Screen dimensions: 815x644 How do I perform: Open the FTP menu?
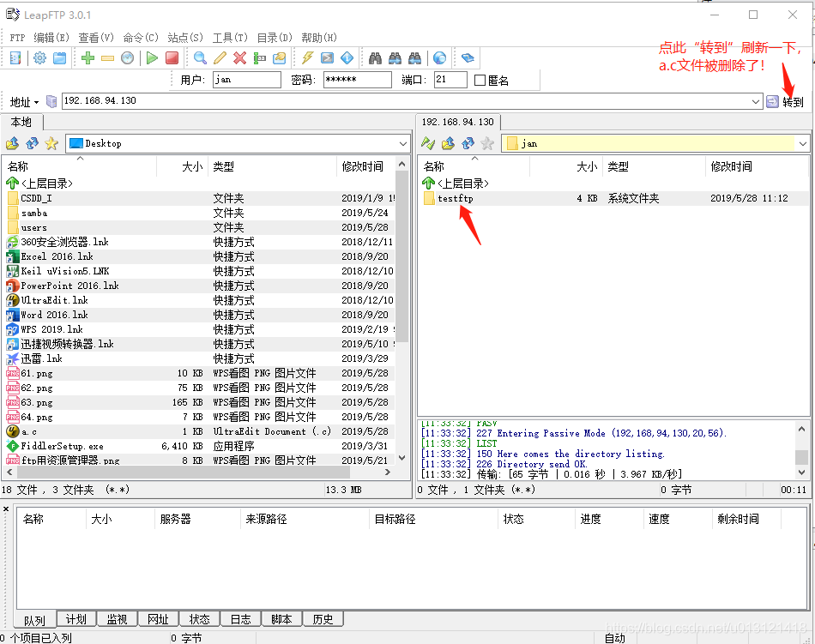click(x=17, y=38)
